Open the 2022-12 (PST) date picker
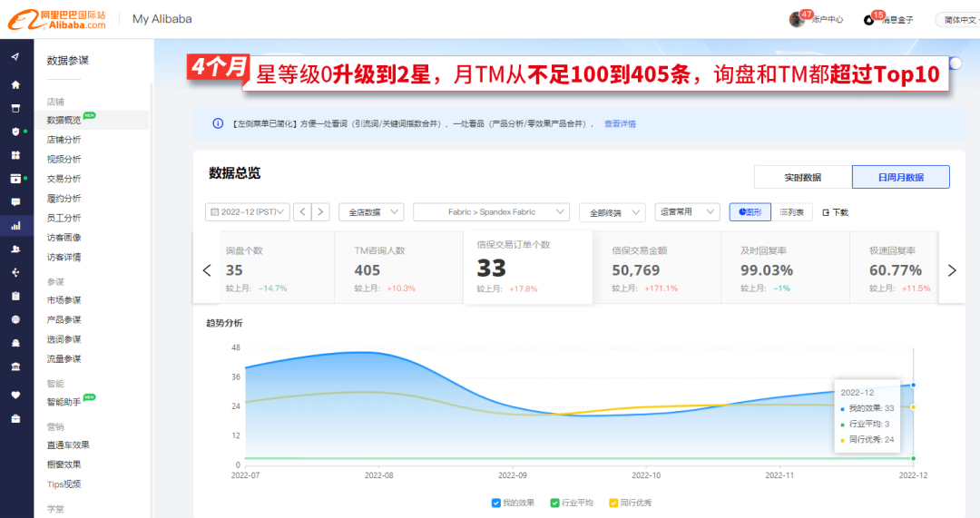The height and width of the screenshot is (518, 980). coord(248,211)
